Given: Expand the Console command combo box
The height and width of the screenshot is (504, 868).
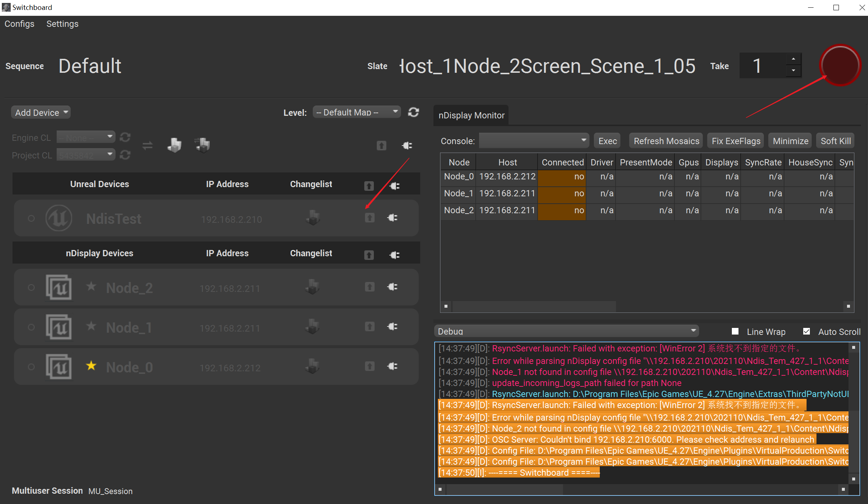Looking at the screenshot, I should (x=534, y=141).
